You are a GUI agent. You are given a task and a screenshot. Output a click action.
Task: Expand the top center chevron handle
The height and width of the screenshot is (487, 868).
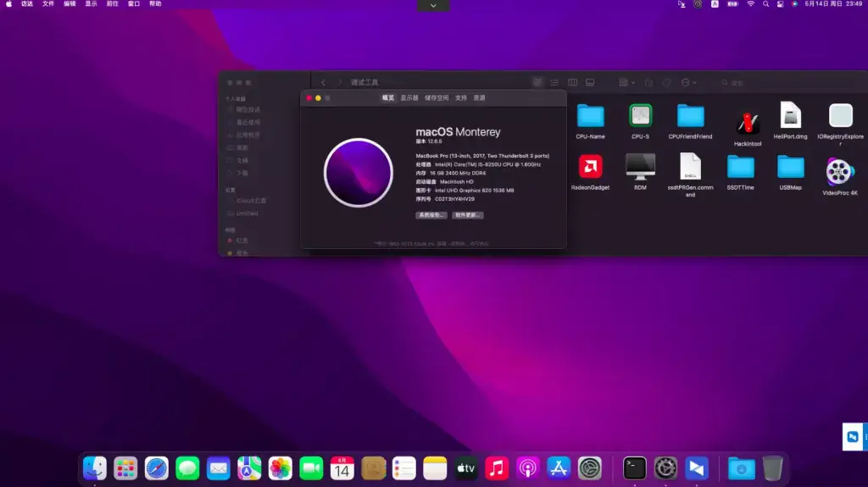(433, 6)
